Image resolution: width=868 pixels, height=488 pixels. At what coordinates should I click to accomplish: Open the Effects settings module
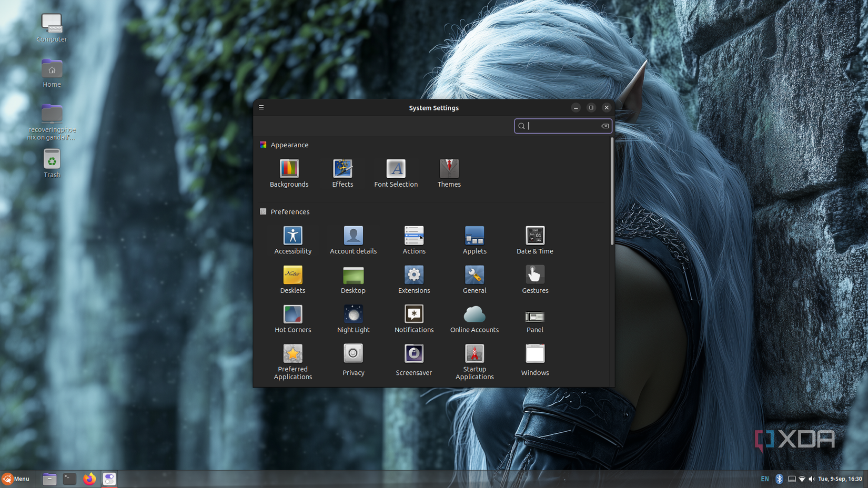(x=342, y=173)
